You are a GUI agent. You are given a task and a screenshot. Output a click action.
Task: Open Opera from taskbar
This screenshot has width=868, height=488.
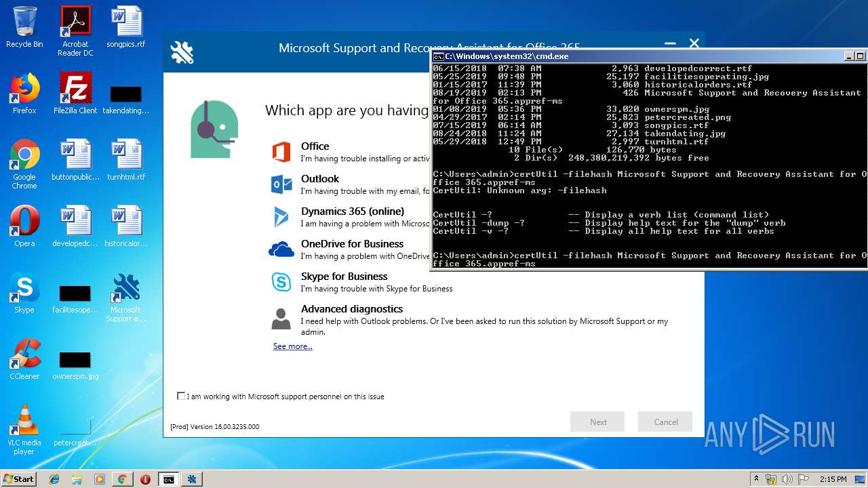145,479
